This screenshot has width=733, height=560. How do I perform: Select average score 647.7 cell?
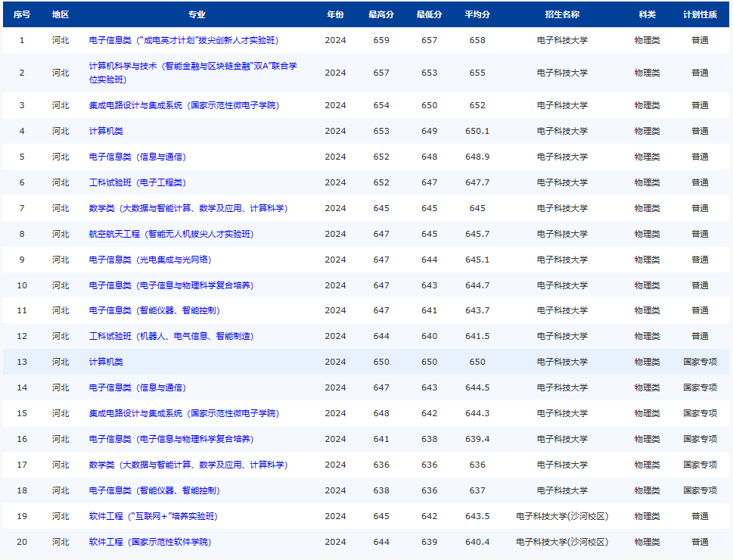tap(477, 182)
